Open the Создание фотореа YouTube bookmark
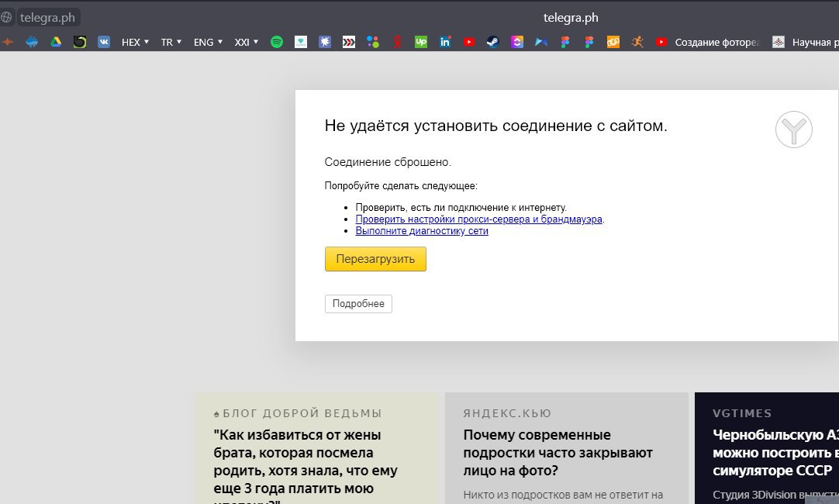Image resolution: width=839 pixels, height=504 pixels. [707, 42]
